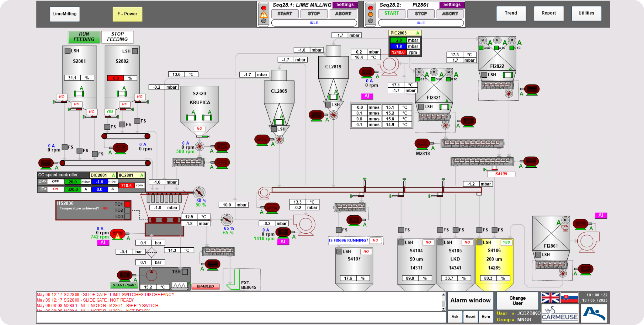Click the DIC2801 setpoint 20.0 field
The width and height of the screenshot is (644, 325).
[x=73, y=182]
